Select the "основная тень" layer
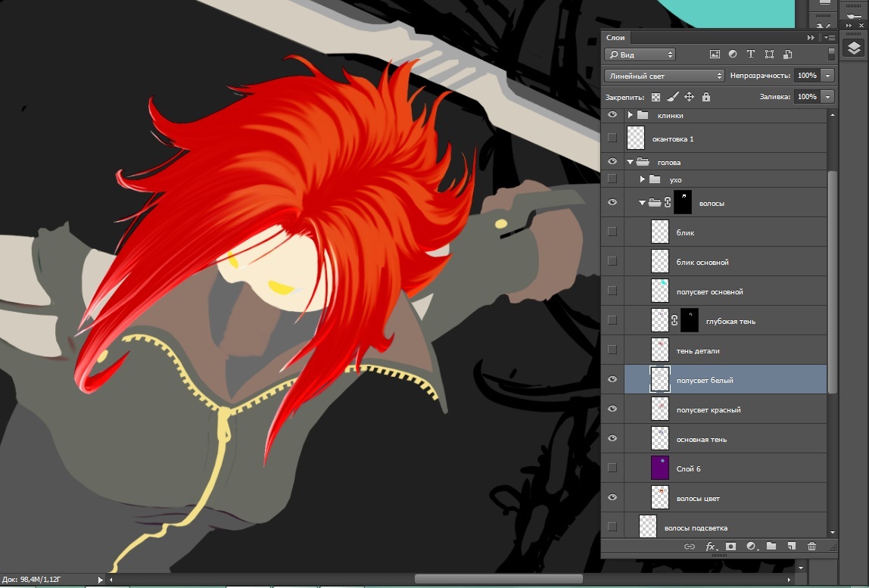This screenshot has width=869, height=588. (701, 439)
